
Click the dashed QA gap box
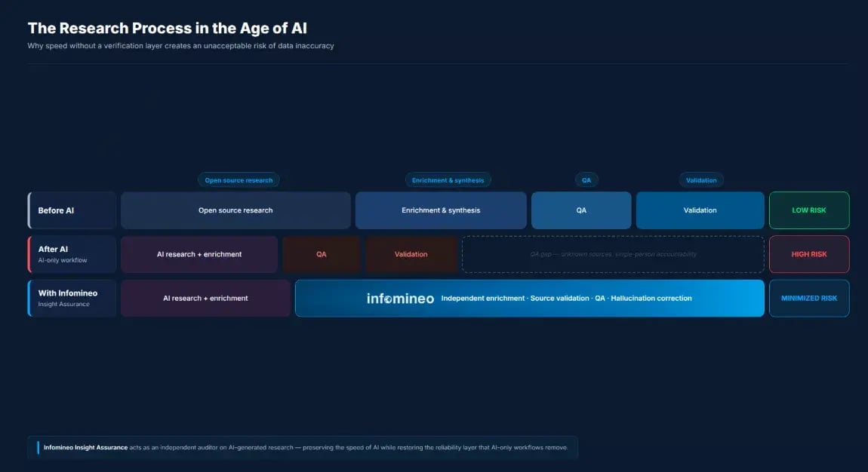tap(614, 254)
